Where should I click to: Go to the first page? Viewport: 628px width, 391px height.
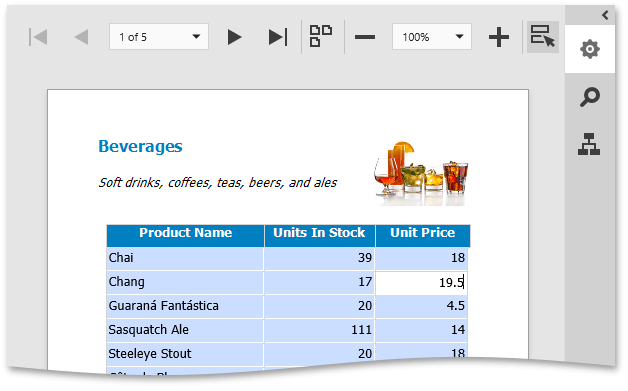[39, 37]
